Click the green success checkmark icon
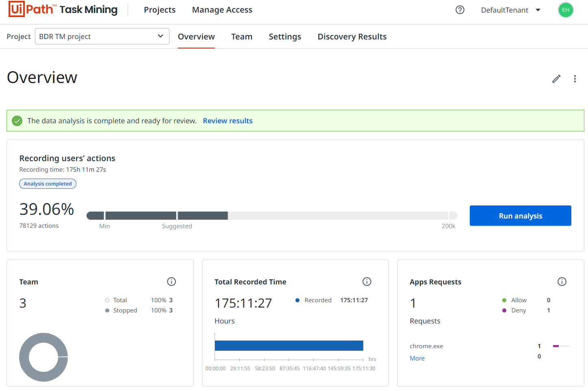 click(17, 121)
